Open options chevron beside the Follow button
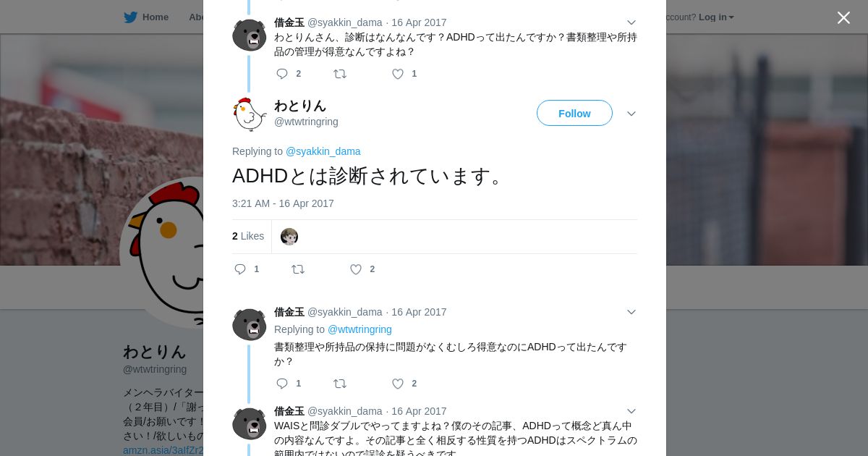Image resolution: width=868 pixels, height=456 pixels. (x=631, y=114)
